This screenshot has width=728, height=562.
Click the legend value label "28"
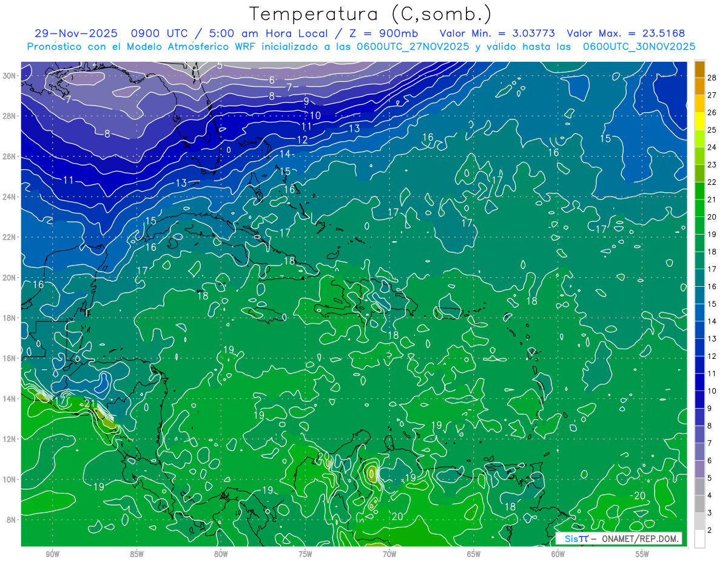click(x=712, y=77)
